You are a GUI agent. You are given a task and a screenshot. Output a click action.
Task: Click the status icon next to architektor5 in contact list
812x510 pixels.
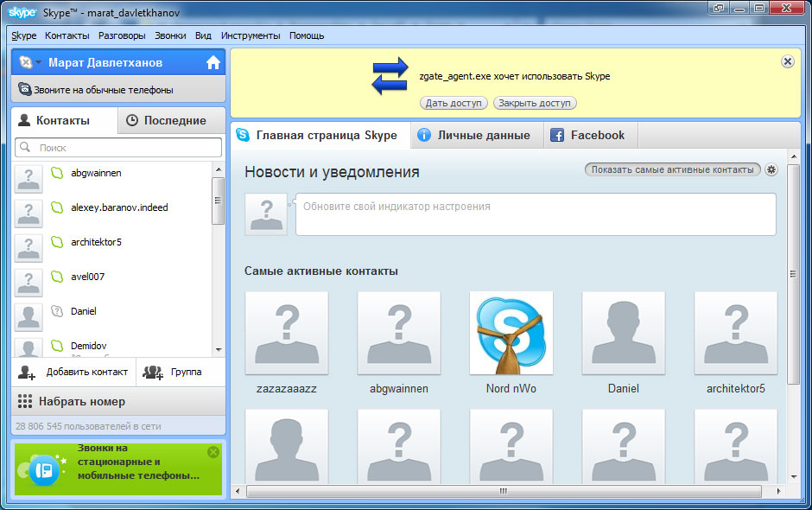pyautogui.click(x=57, y=242)
